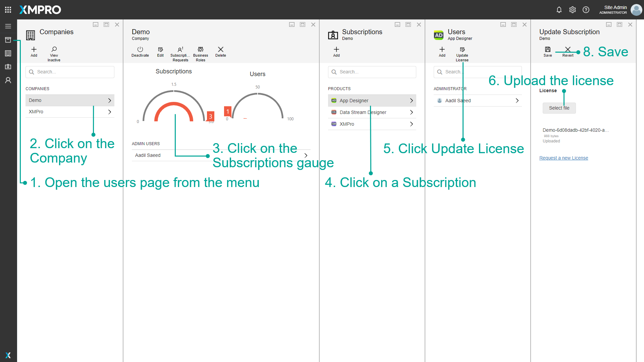Click the Subscriptions search field

[372, 72]
